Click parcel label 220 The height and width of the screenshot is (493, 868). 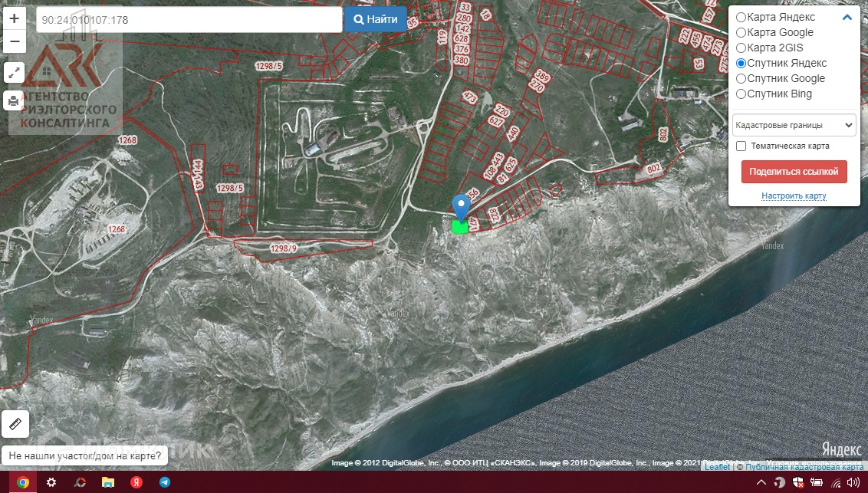pyautogui.click(x=501, y=110)
